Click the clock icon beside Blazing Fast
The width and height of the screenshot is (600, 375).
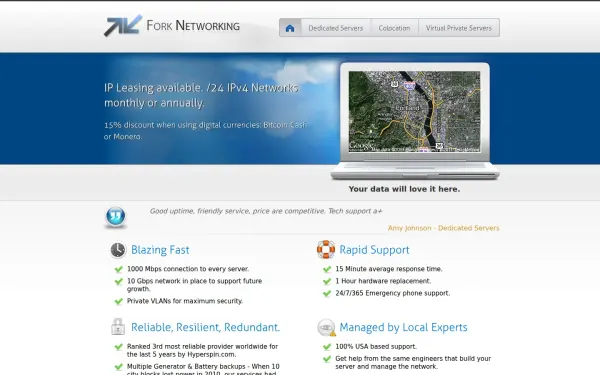(118, 250)
